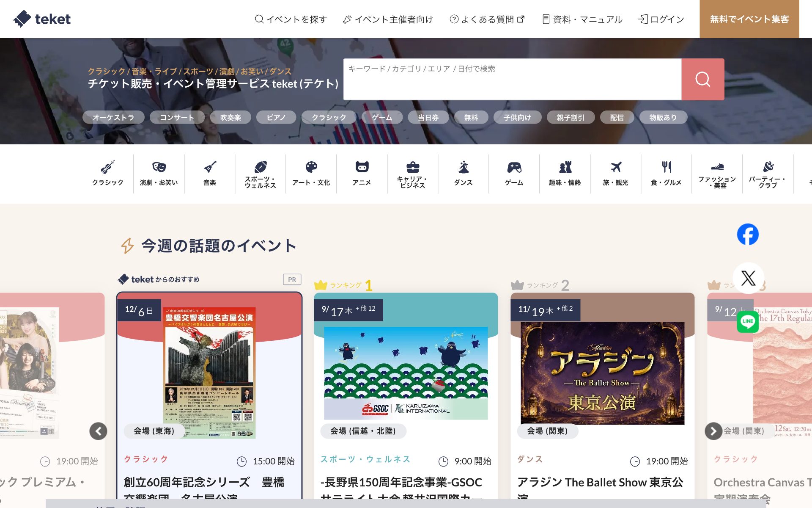Share via the green LINE icon

click(748, 321)
